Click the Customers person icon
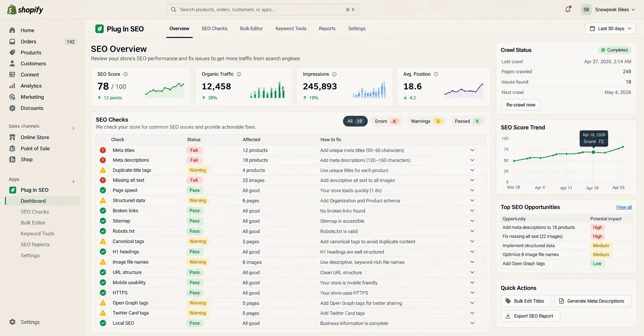 click(x=12, y=63)
